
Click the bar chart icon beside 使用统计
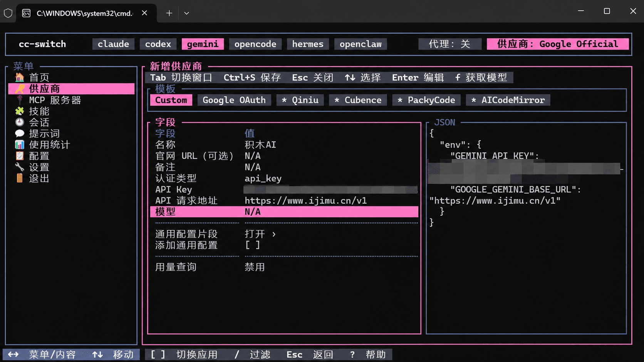(20, 145)
